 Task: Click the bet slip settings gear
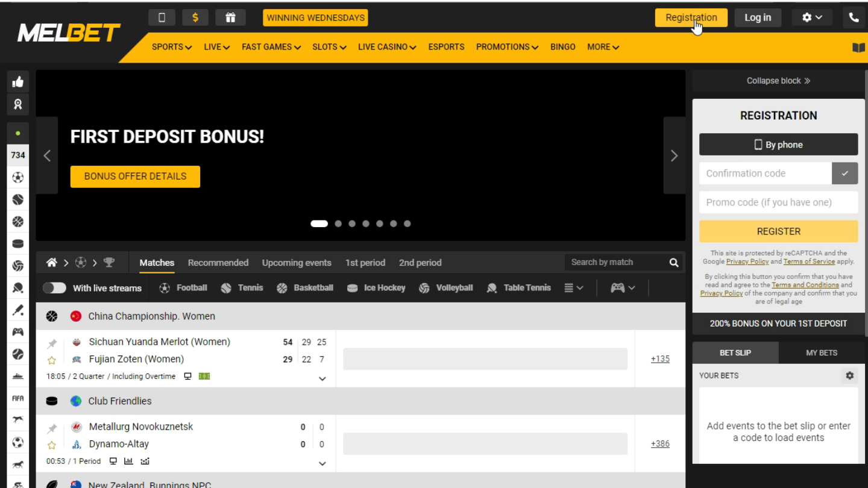click(x=849, y=375)
